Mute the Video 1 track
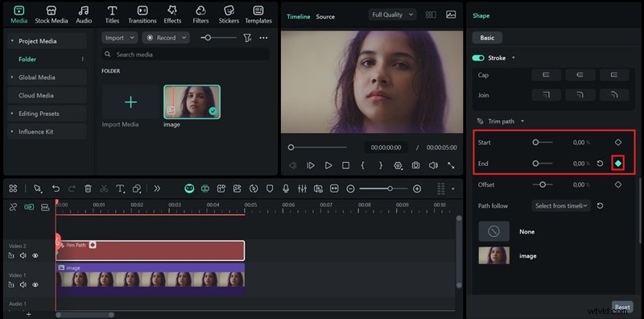This screenshot has width=644, height=319. coord(23,284)
